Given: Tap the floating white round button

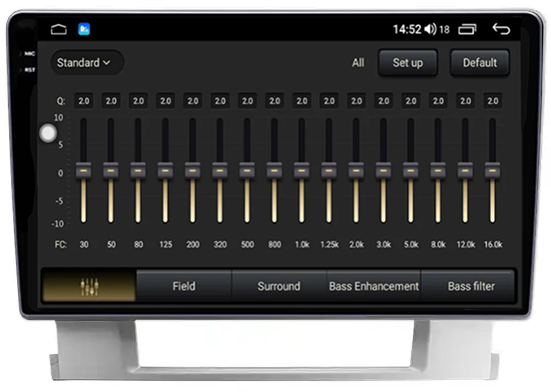Looking at the screenshot, I should (x=48, y=133).
